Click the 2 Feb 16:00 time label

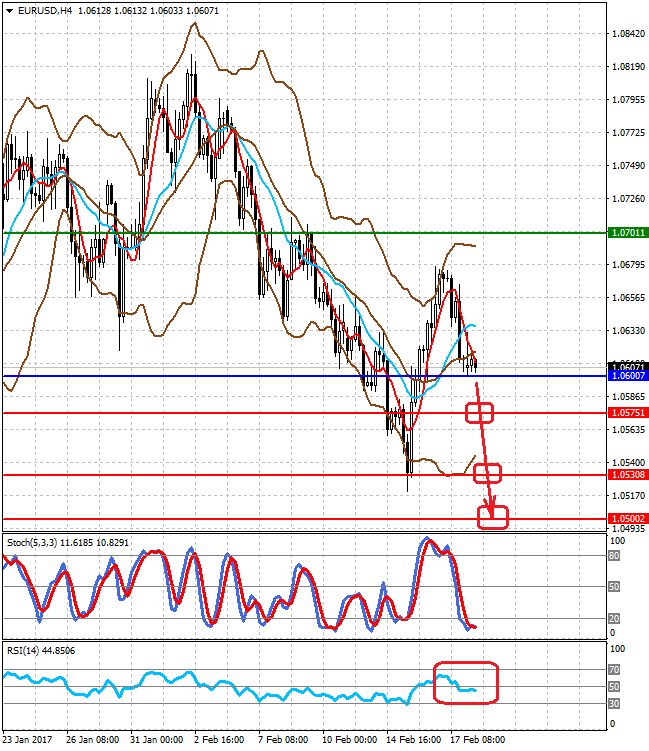[x=219, y=740]
